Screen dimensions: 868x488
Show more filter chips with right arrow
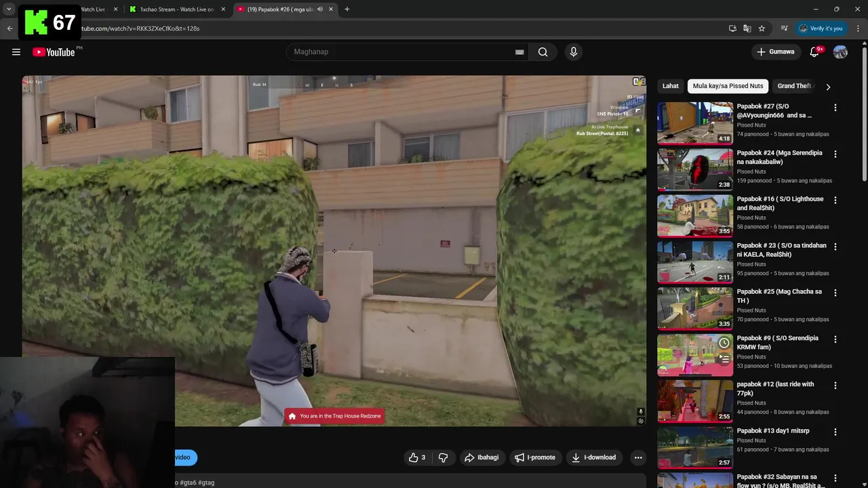(x=828, y=87)
